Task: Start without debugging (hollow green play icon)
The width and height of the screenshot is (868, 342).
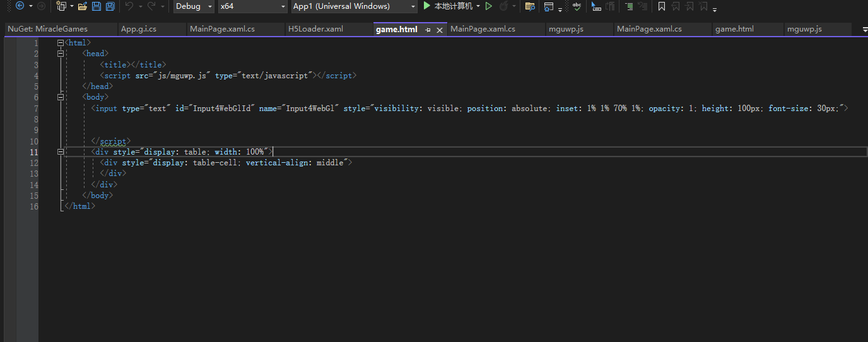Action: [x=489, y=6]
